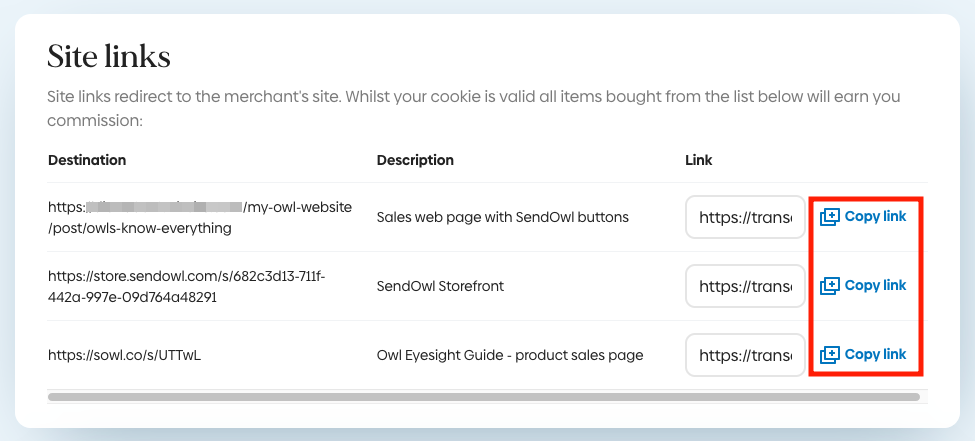Select the 'SendOwl Storefront' description text
This screenshot has height=441, width=975.
click(x=440, y=286)
